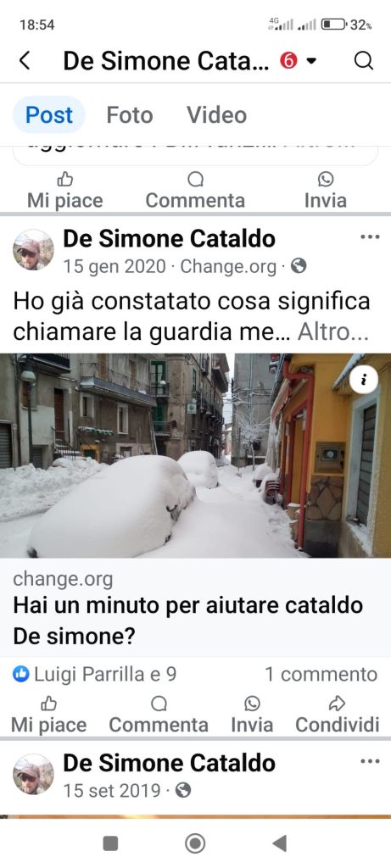Open the 1 commento link
This screenshot has width=391, height=868.
321,674
